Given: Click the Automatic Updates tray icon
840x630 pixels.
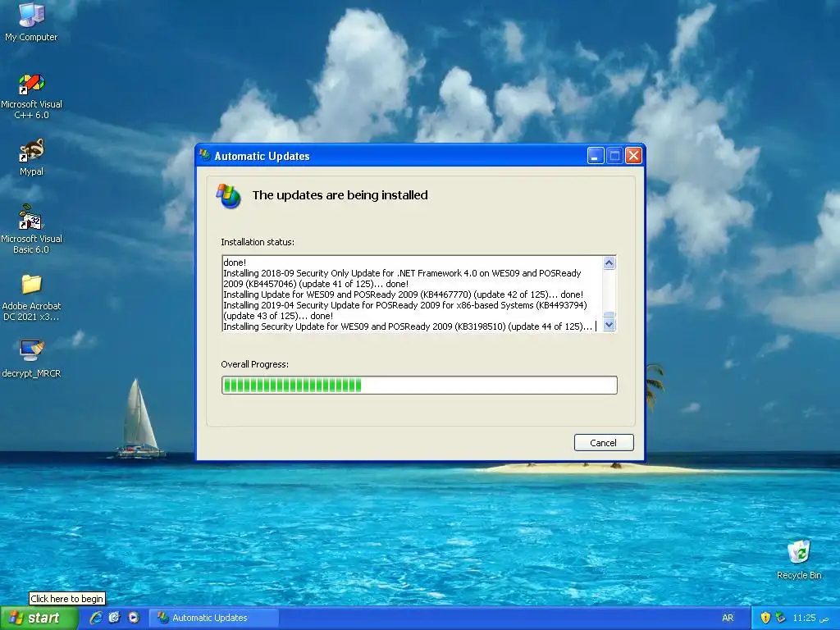Looking at the screenshot, I should 780,618.
